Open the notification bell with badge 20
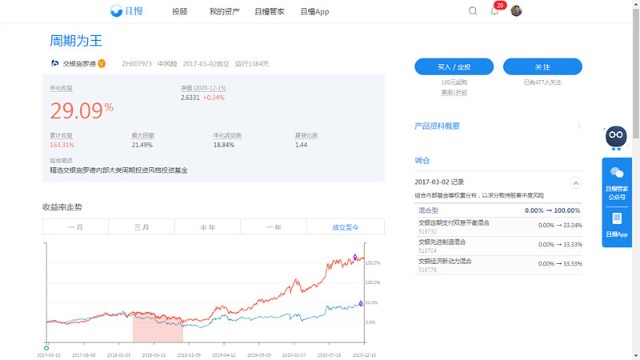 pyautogui.click(x=494, y=11)
